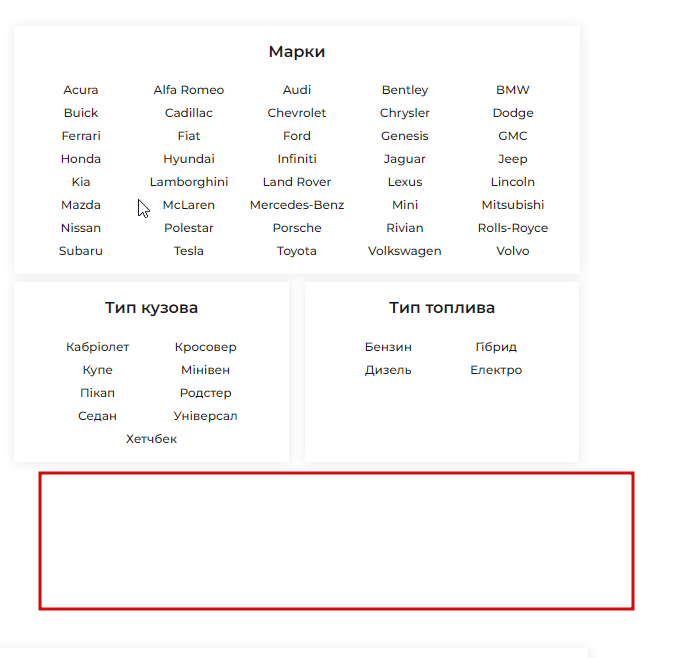Click the GMC link
The width and height of the screenshot is (689, 658).
[x=513, y=136]
